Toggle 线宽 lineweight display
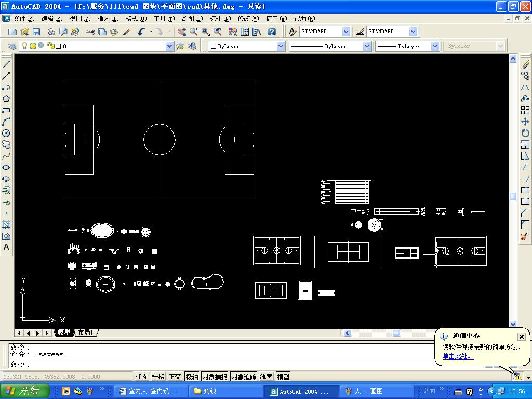This screenshot has height=399, width=532. [x=267, y=377]
